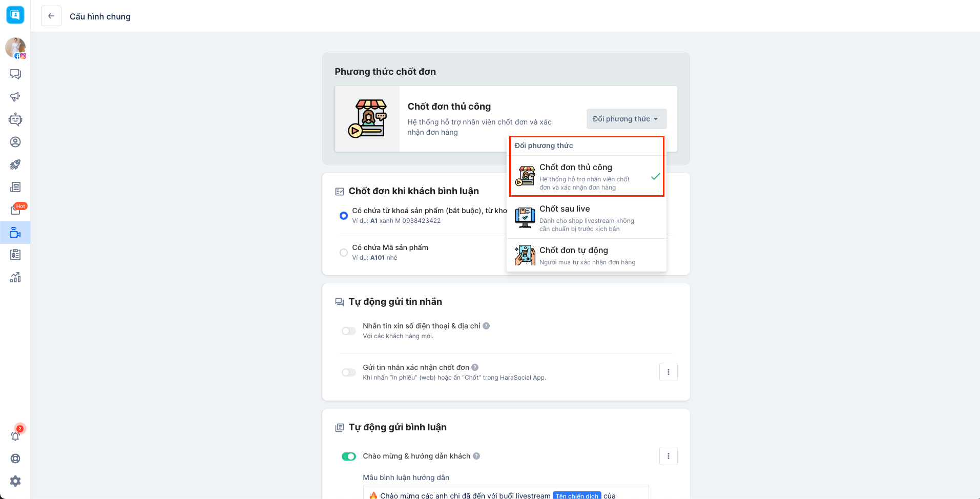Select radio Có chứa Mã sản phẩm

pos(344,253)
